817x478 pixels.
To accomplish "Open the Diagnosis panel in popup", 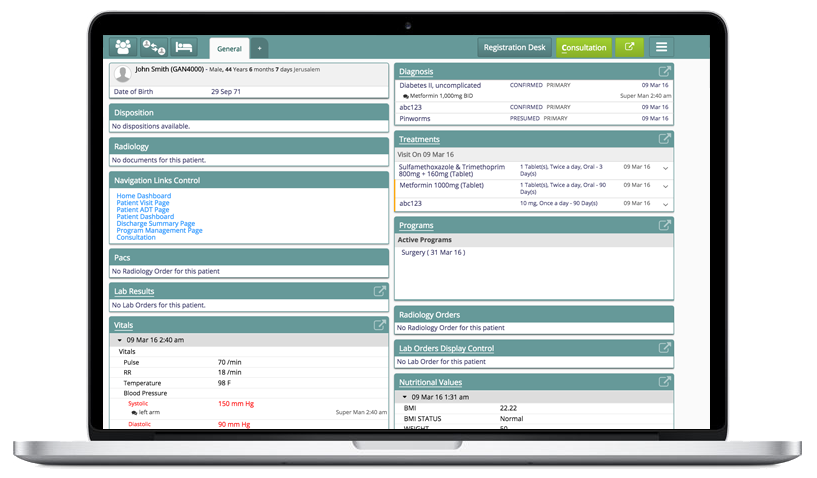I will point(664,72).
